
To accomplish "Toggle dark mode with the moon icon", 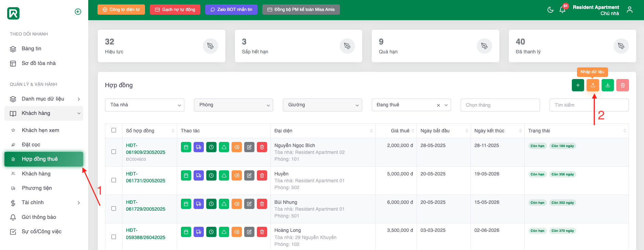I will coord(550,10).
